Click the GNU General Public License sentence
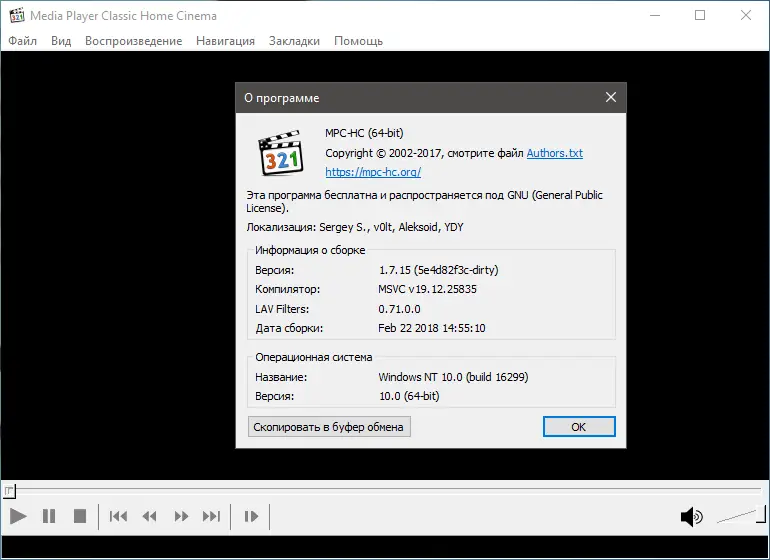 point(424,201)
